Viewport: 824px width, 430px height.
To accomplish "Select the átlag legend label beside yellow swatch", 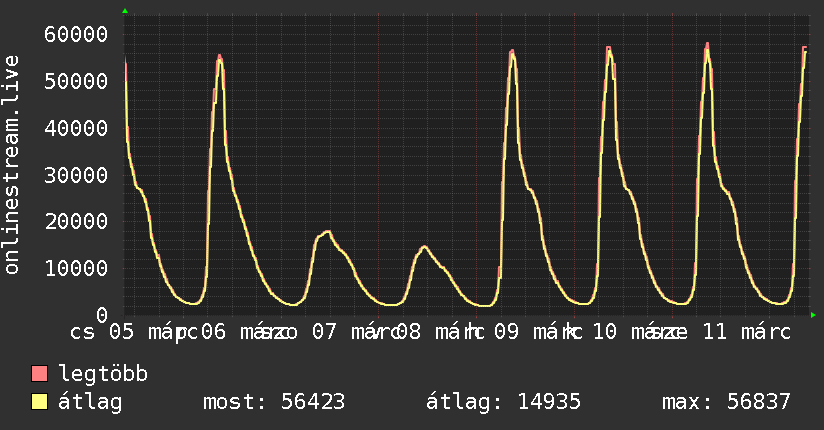I will (x=90, y=402).
